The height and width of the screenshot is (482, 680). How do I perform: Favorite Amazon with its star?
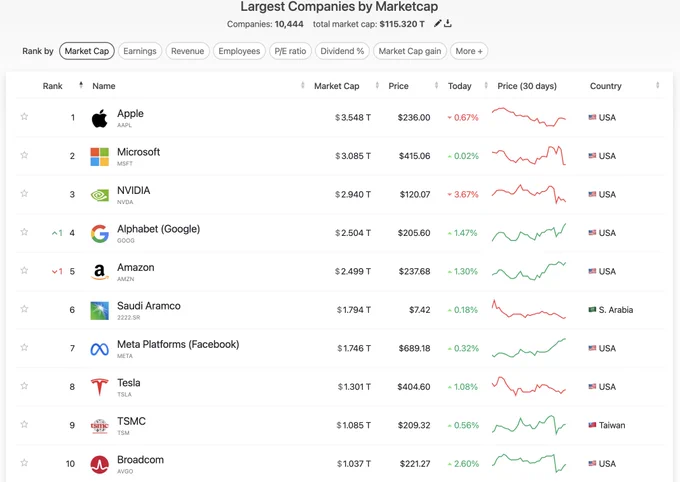tap(24, 270)
